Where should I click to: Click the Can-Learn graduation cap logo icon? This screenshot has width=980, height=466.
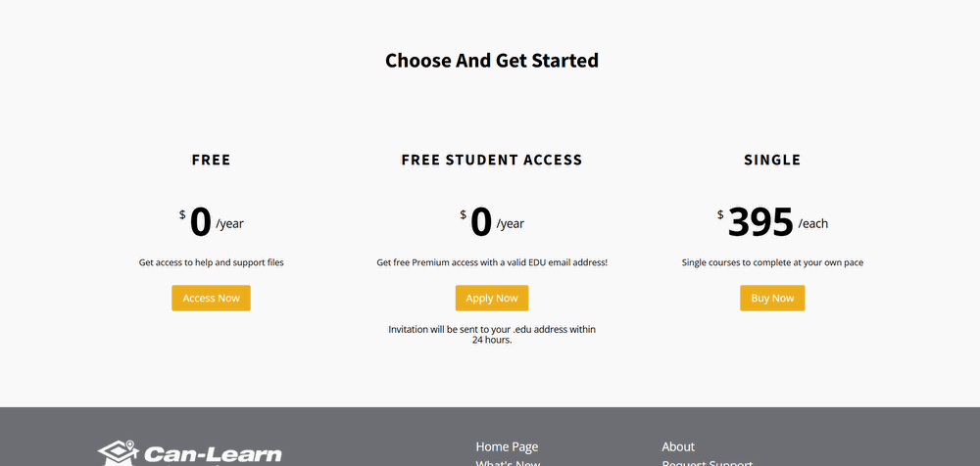pos(118,452)
